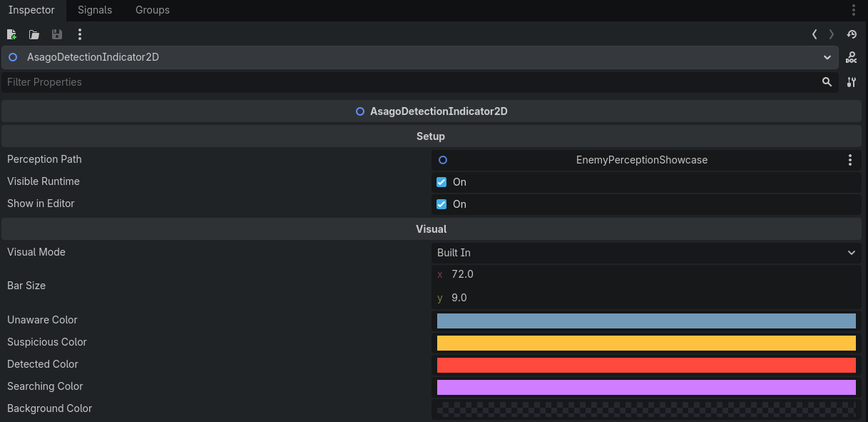Create a new resource from the toolbar icon
This screenshot has height=422, width=868.
pyautogui.click(x=11, y=34)
